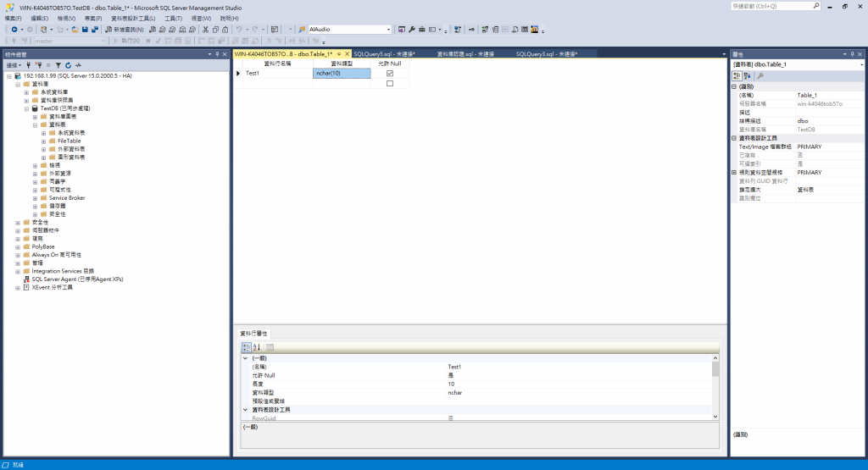Switch to the SQLQuery3.sql tab

[x=547, y=54]
